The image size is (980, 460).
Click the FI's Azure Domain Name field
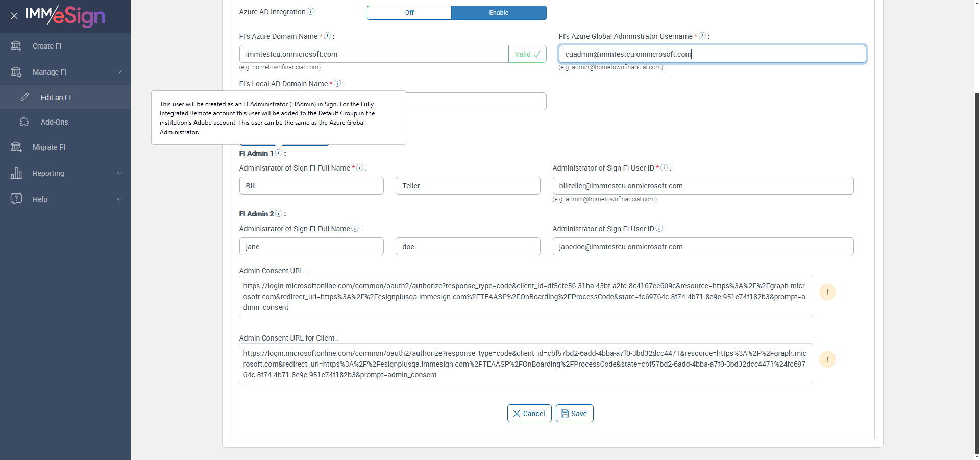tap(374, 54)
